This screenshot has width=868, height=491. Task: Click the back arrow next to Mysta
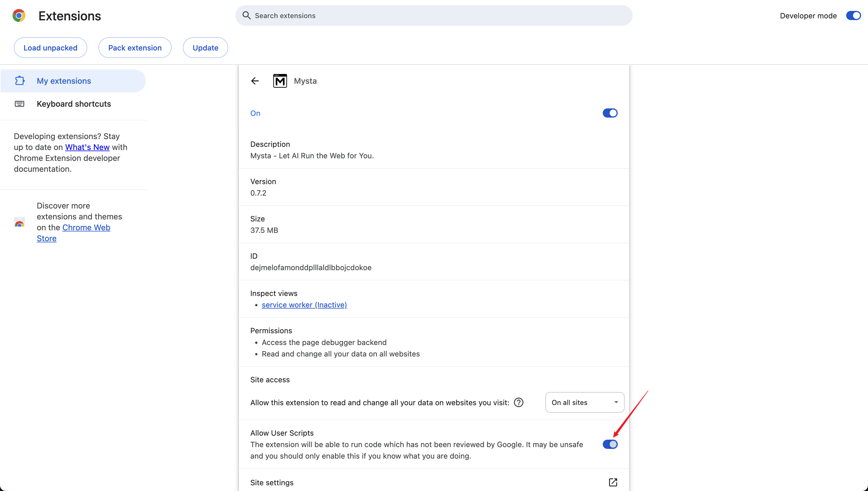click(255, 81)
